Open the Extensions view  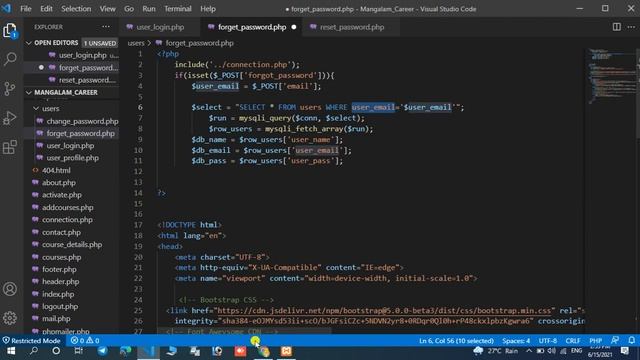10,147
